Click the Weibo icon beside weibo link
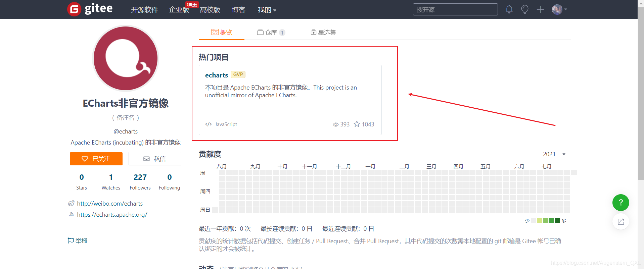The width and height of the screenshot is (644, 269). (71, 203)
